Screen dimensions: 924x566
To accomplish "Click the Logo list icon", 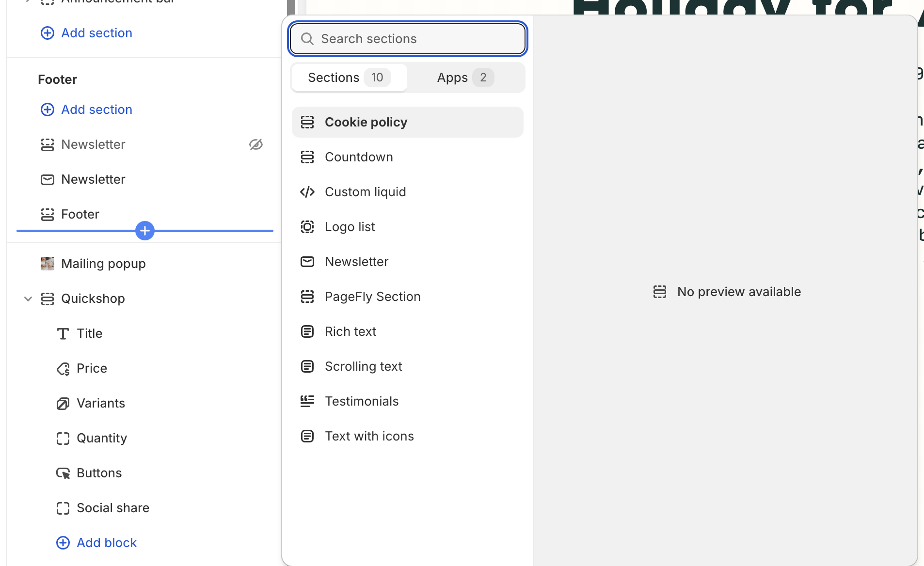I will click(x=307, y=227).
